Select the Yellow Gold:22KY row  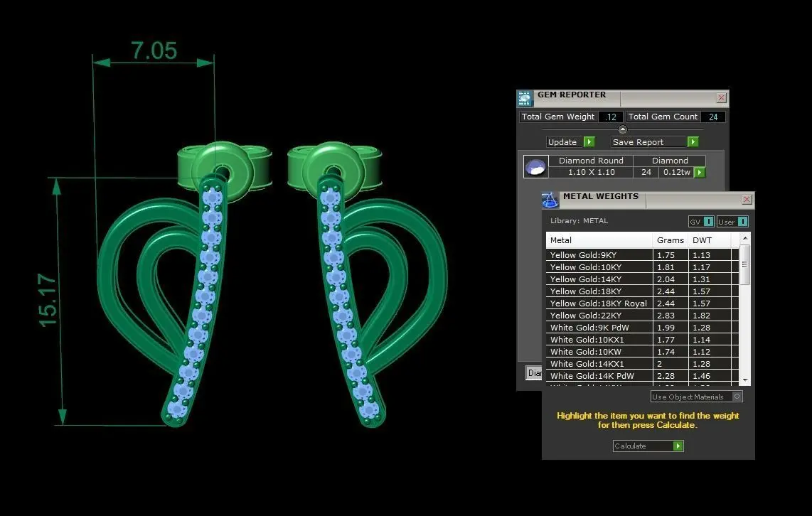(x=642, y=316)
